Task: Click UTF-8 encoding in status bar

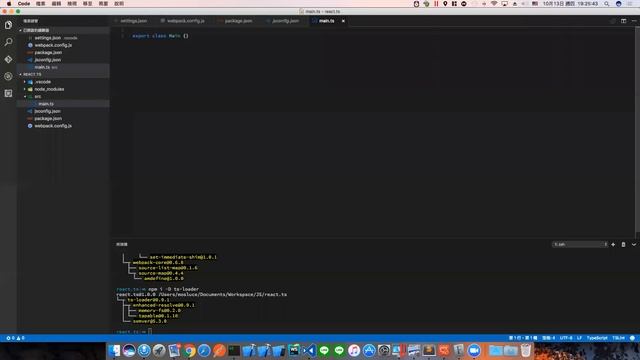Action: [x=566, y=338]
